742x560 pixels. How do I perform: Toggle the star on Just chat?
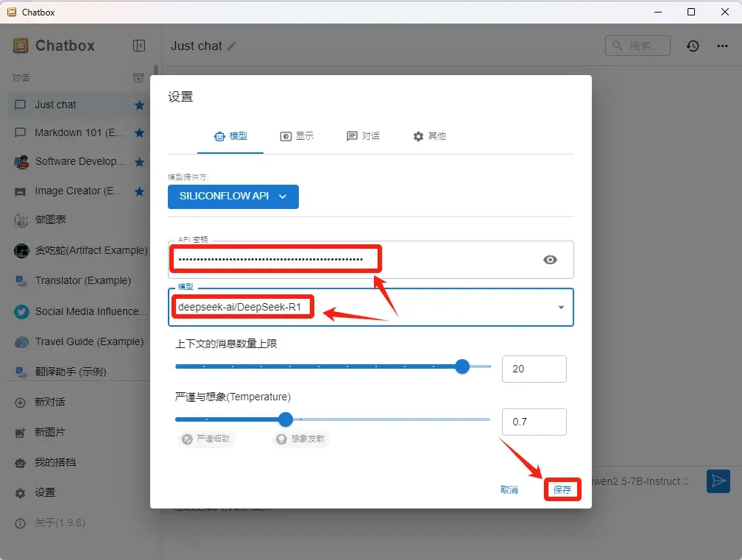pos(139,105)
